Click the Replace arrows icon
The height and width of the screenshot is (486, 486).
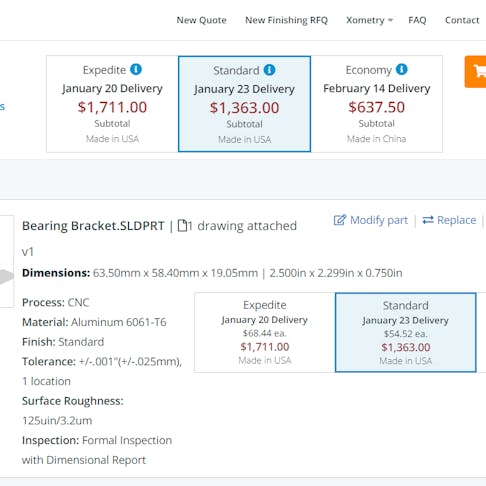pos(428,220)
